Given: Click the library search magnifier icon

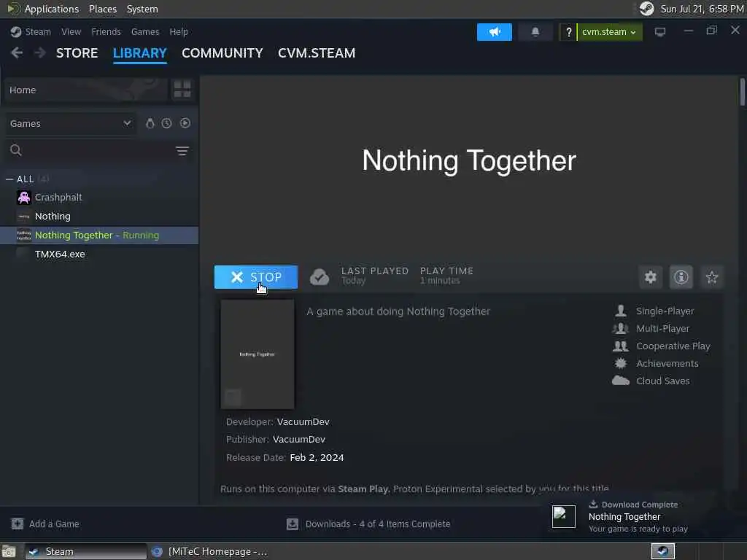Looking at the screenshot, I should 16,150.
